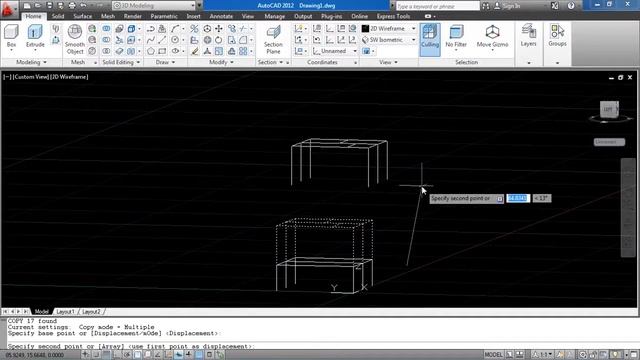Viewport: 640px width, 360px height.
Task: Choose the Spline draw tool
Action: click(151, 40)
